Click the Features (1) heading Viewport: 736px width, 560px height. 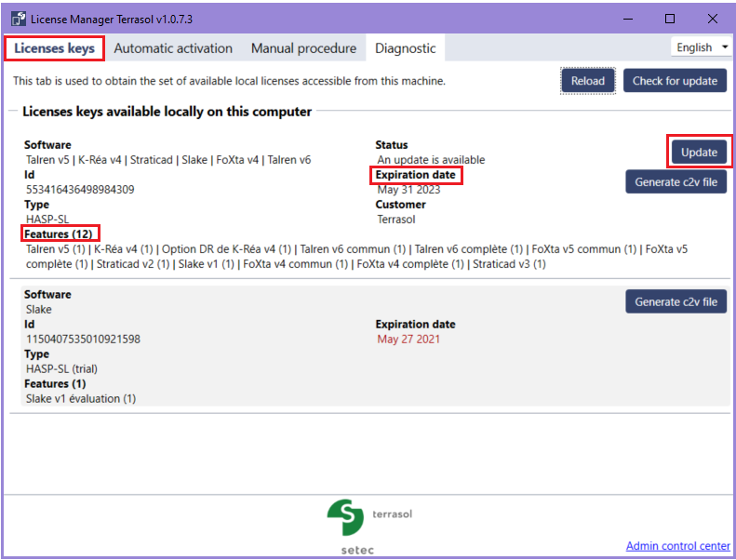[x=55, y=383]
